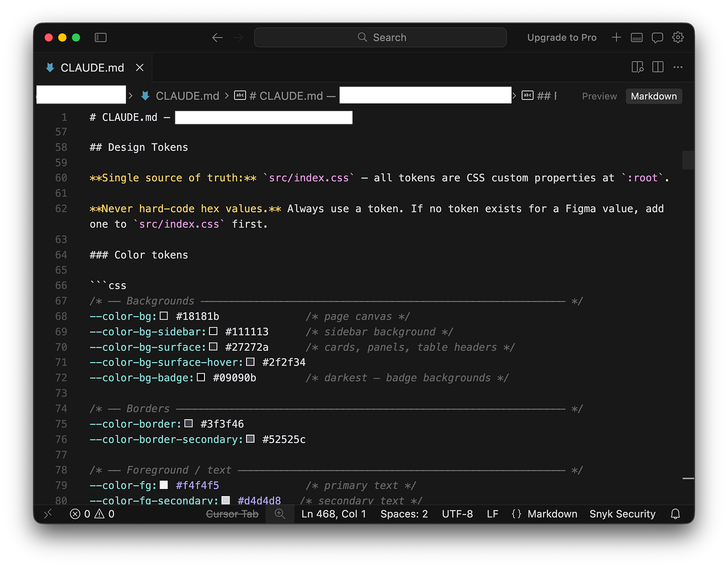The height and width of the screenshot is (568, 728).
Task: Open notifications bell icon
Action: tap(675, 514)
